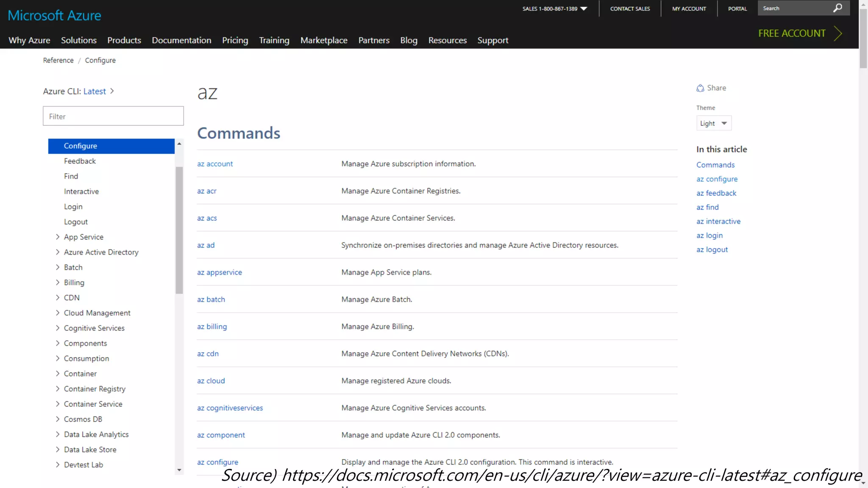Go to az login article section
This screenshot has width=868, height=488.
pos(709,236)
